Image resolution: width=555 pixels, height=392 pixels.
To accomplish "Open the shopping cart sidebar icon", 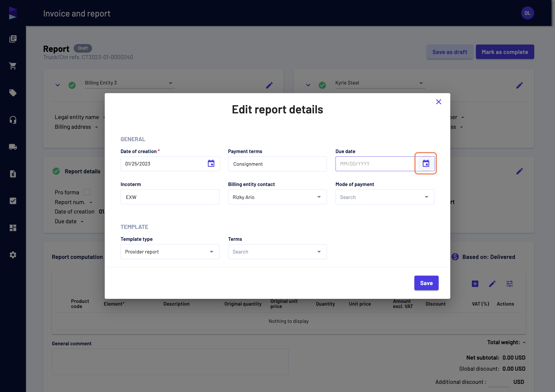I will [x=13, y=66].
